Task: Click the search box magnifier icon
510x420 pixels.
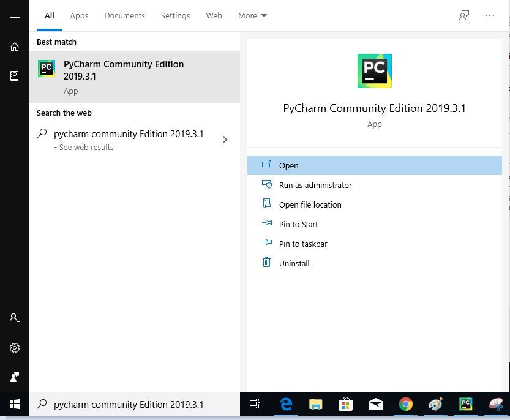Action: coord(42,404)
